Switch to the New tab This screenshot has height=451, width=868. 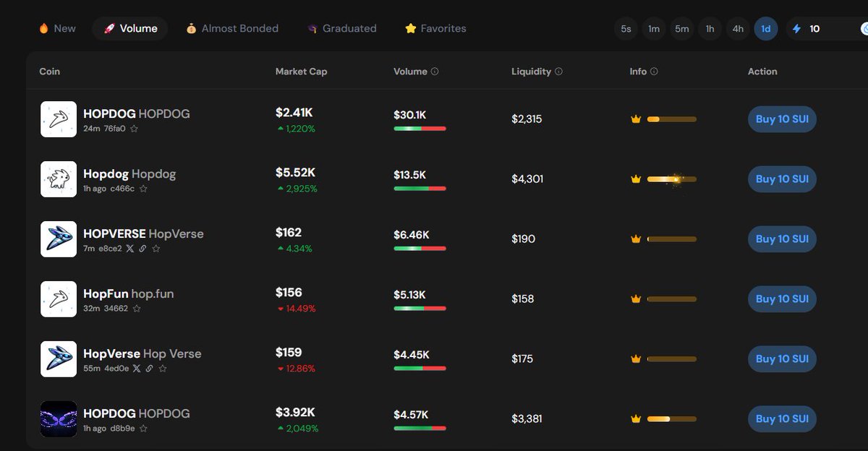click(x=57, y=29)
